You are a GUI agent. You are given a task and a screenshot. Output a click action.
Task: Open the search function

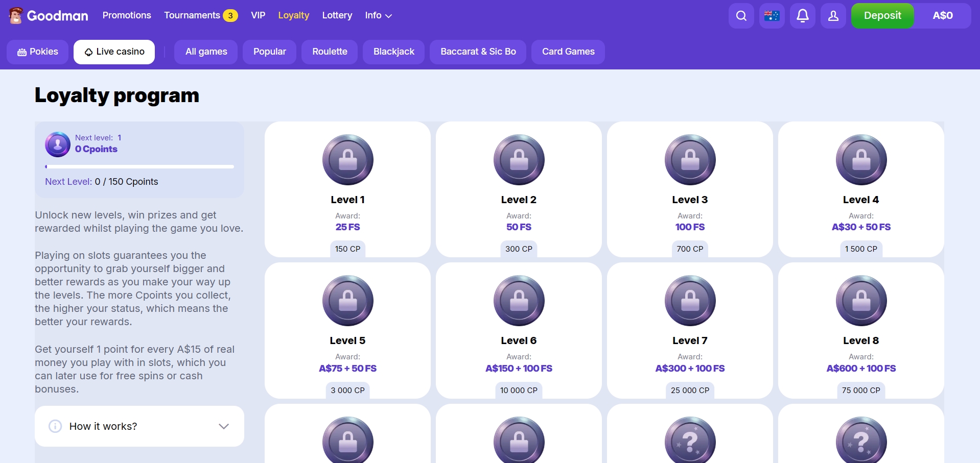tap(740, 15)
